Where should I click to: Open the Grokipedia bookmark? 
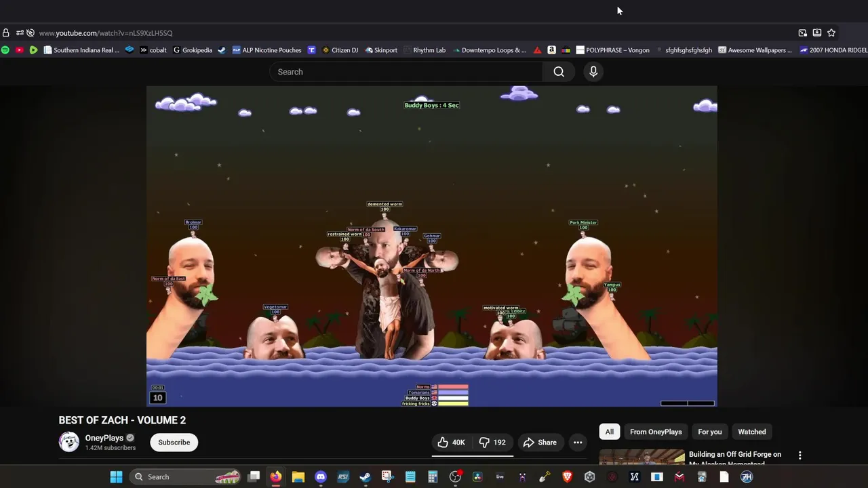193,50
